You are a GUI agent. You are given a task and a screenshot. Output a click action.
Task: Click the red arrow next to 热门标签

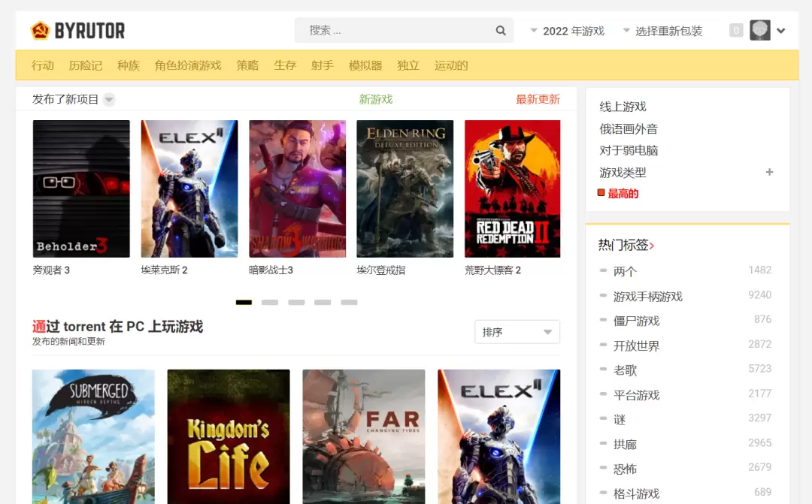pos(652,246)
